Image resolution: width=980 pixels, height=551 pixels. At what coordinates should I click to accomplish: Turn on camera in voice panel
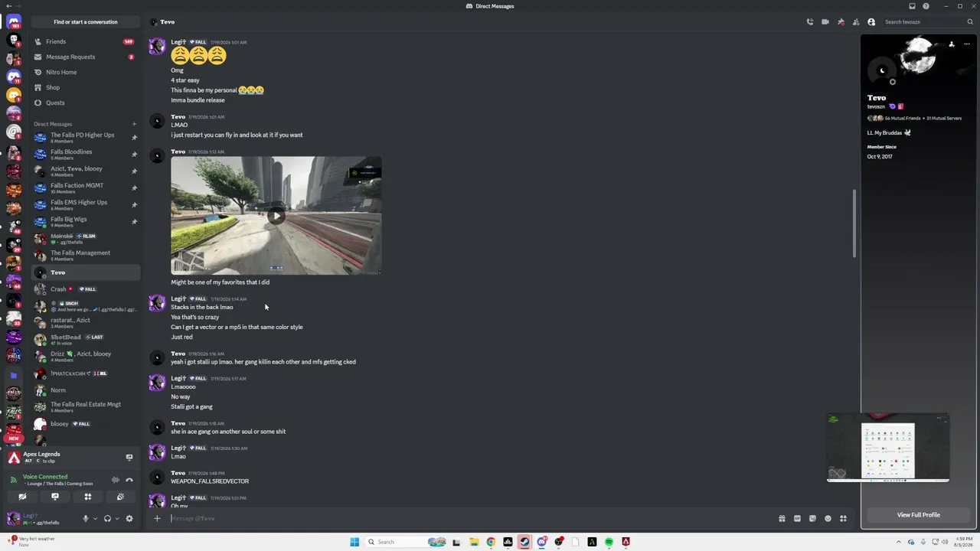22,497
